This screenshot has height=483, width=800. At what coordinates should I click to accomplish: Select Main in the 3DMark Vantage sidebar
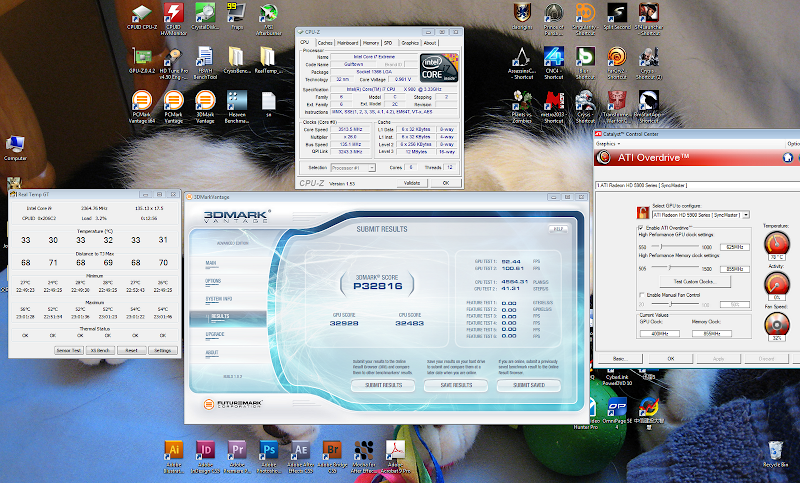(211, 264)
